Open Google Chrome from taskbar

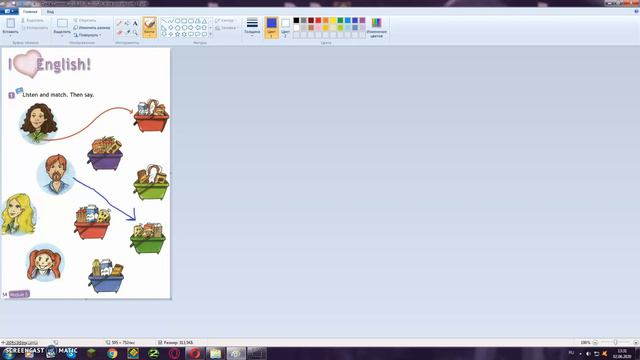tap(112, 353)
